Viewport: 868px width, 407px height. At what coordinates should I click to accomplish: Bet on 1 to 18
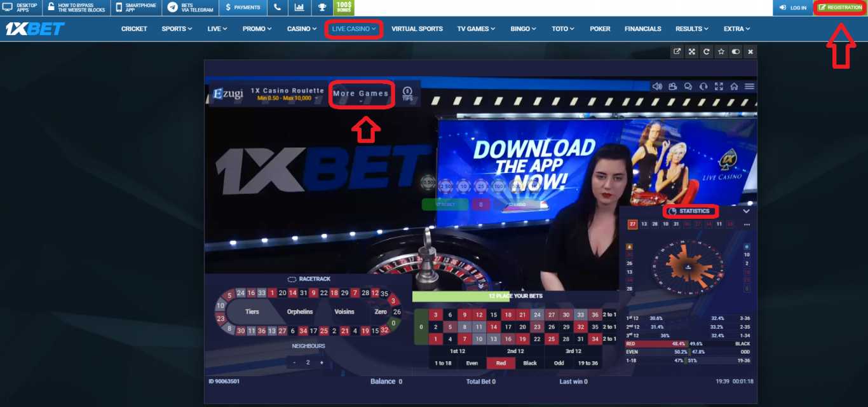(x=444, y=363)
